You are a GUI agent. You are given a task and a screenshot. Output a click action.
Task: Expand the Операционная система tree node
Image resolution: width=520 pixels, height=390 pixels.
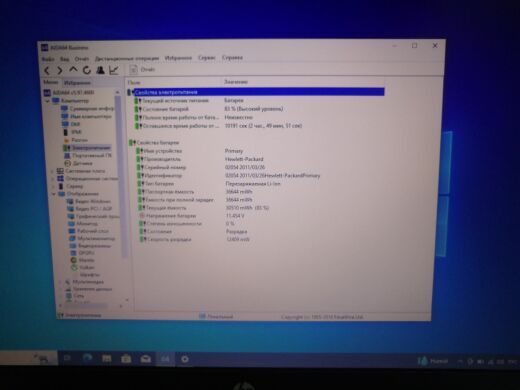click(x=53, y=179)
